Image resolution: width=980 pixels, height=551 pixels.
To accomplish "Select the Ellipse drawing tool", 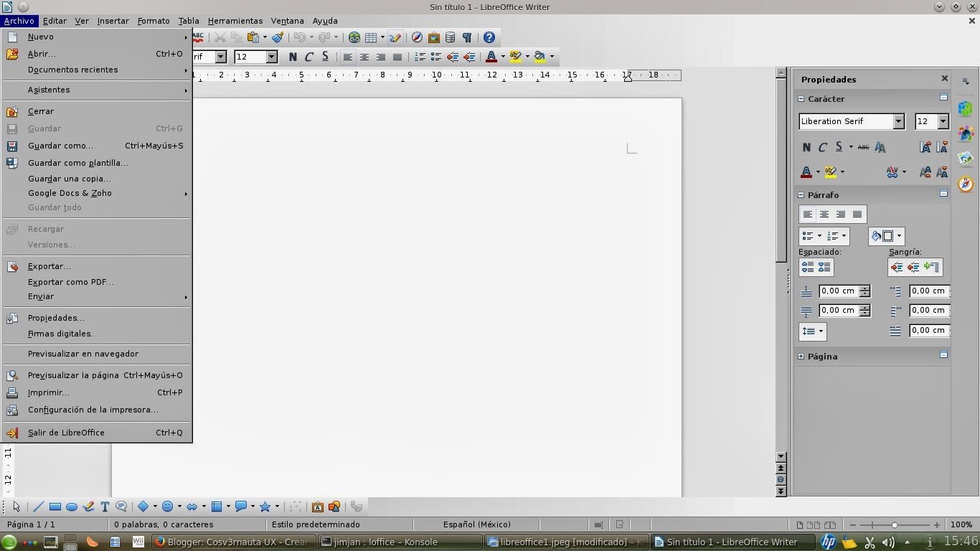I will click(x=72, y=507).
